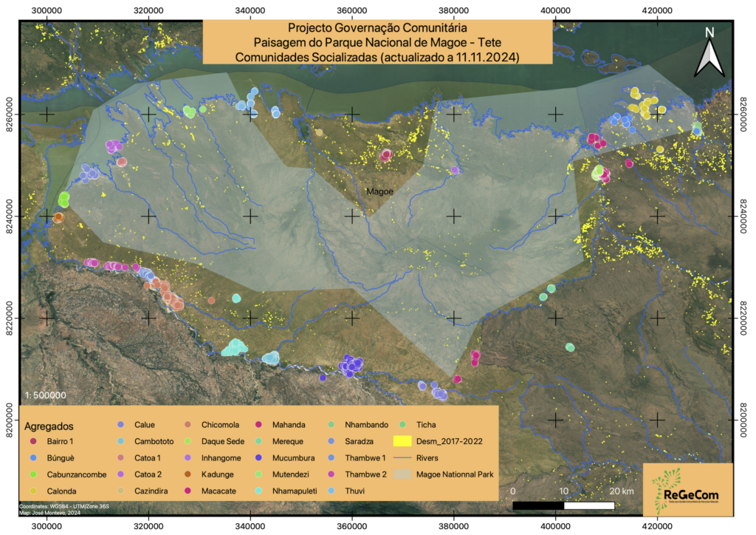Click the 'Nhamapuleti' legend entry
Screen dimensions: 756x535
point(286,491)
